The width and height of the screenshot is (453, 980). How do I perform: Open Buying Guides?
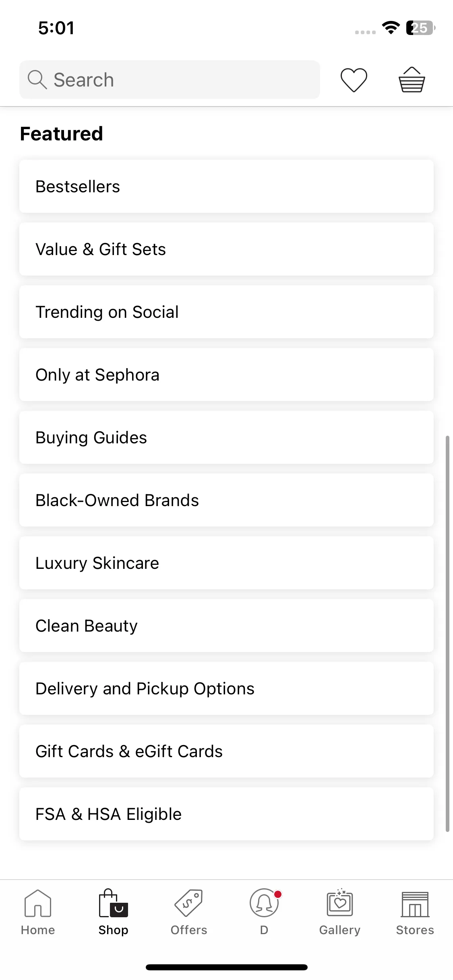226,437
